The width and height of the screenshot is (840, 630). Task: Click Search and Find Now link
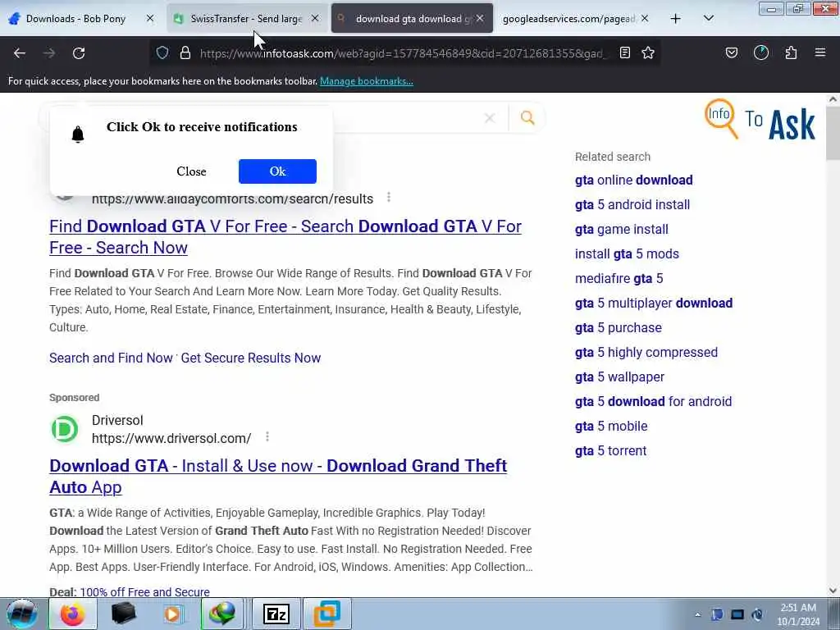click(111, 358)
